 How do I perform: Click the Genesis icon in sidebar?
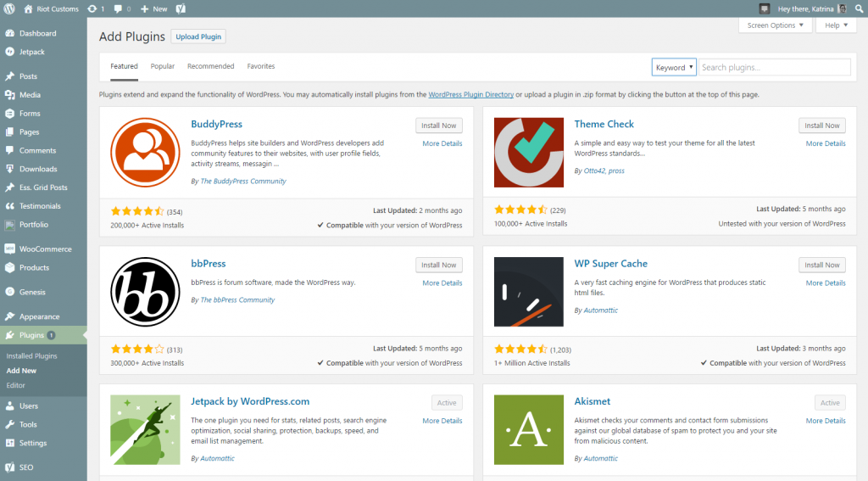pos(10,292)
